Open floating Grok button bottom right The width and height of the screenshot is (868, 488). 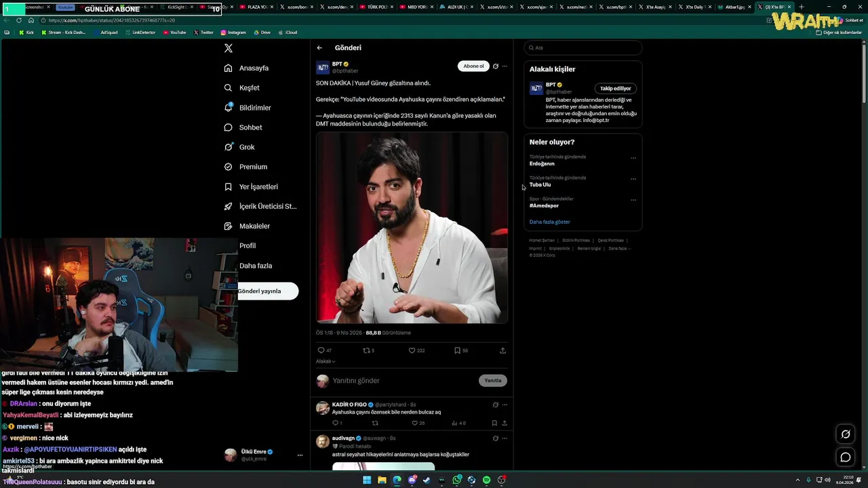tap(846, 434)
